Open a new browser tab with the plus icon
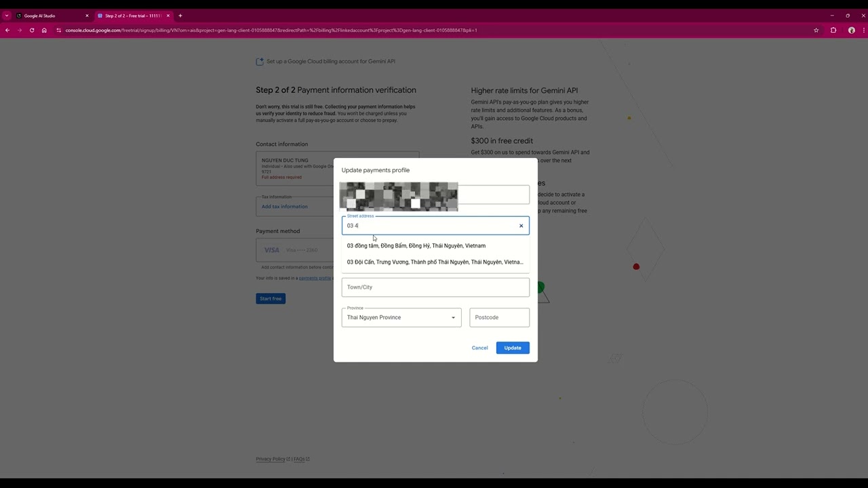 coord(180,16)
